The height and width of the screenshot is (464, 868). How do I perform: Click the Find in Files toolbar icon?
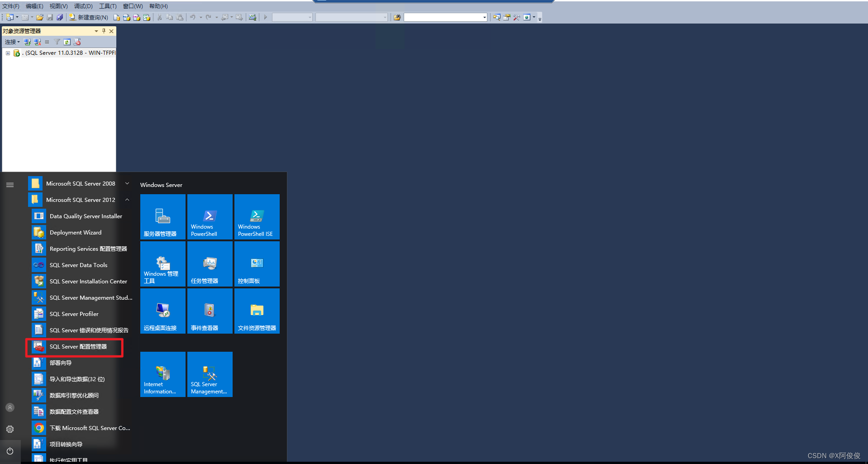397,17
